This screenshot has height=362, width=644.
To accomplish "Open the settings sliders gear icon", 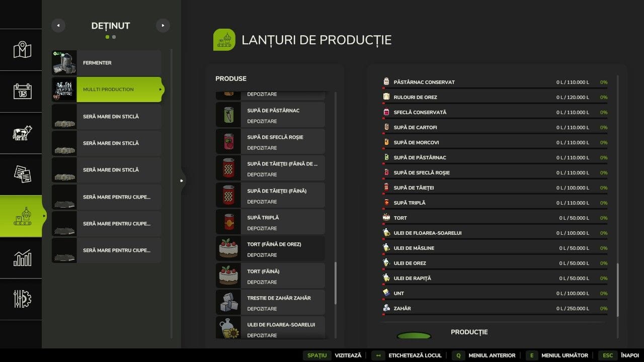I will coord(22,299).
